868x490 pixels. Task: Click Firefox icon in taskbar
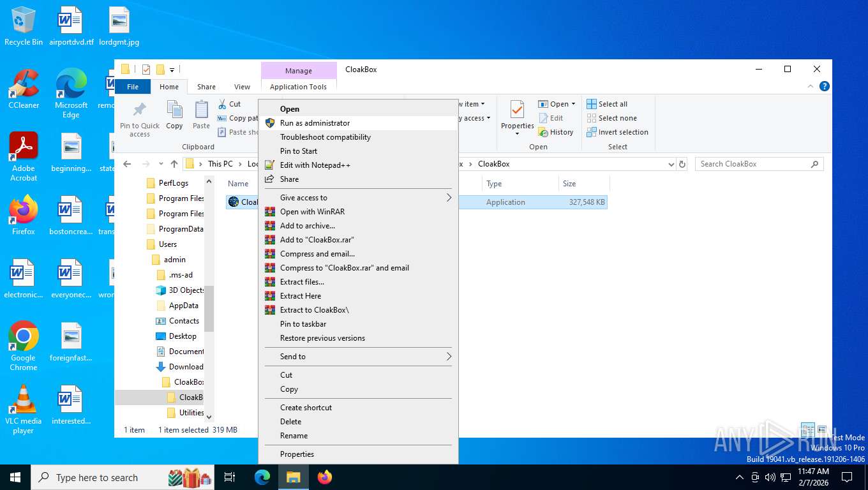(325, 477)
